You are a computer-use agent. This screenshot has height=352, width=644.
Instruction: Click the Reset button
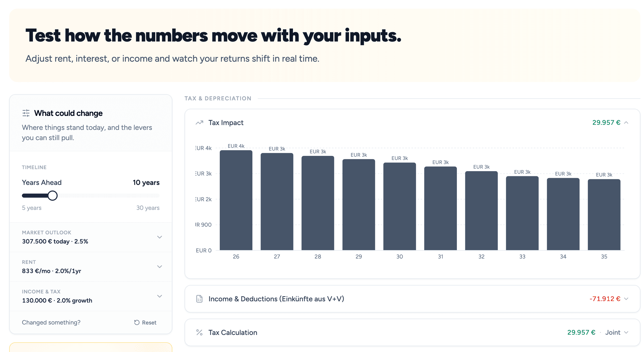(x=145, y=322)
